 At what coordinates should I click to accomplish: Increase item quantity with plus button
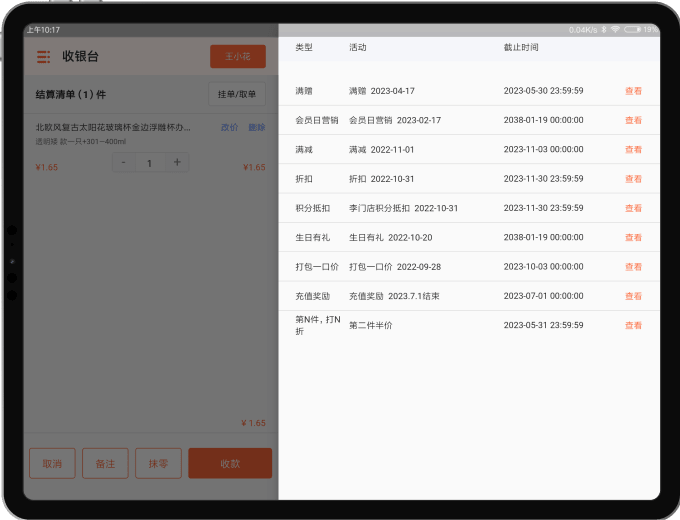coord(177,162)
